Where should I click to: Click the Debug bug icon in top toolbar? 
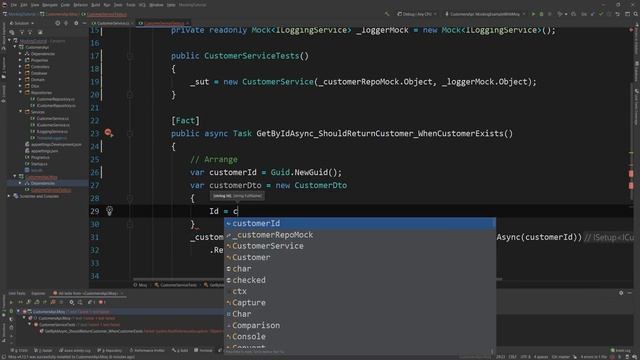coord(541,14)
